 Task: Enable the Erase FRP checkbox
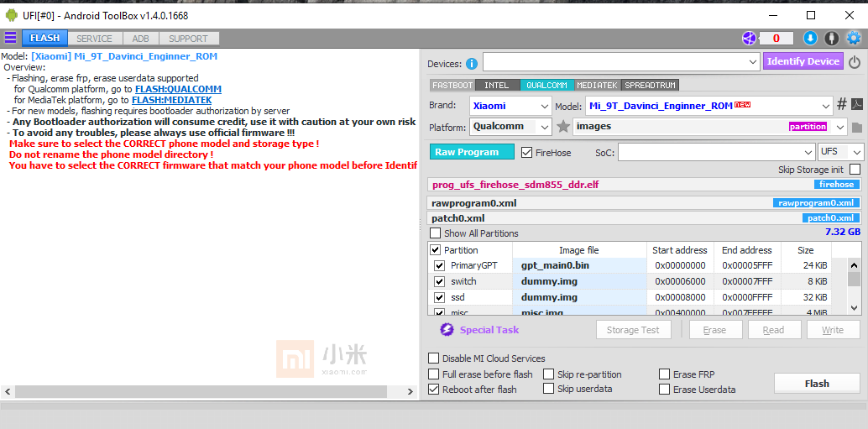click(x=664, y=374)
